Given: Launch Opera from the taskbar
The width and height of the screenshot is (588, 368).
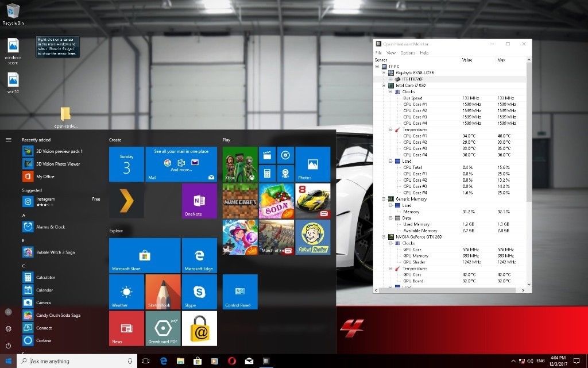Looking at the screenshot, I should 232,361.
